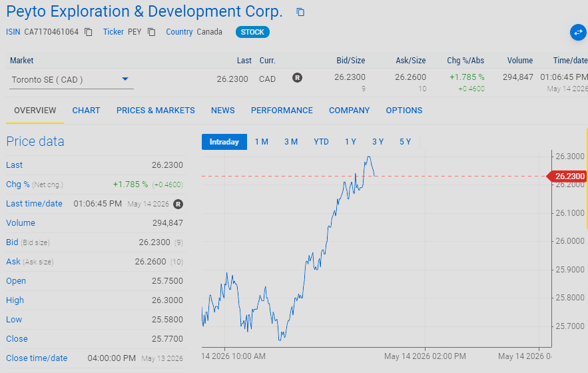Click the High label in Price data
The width and height of the screenshot is (588, 373).
click(x=15, y=300)
